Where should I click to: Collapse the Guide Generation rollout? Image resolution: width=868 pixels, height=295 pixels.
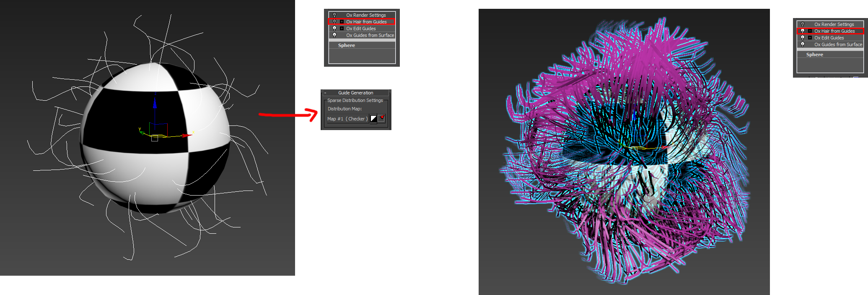(325, 93)
